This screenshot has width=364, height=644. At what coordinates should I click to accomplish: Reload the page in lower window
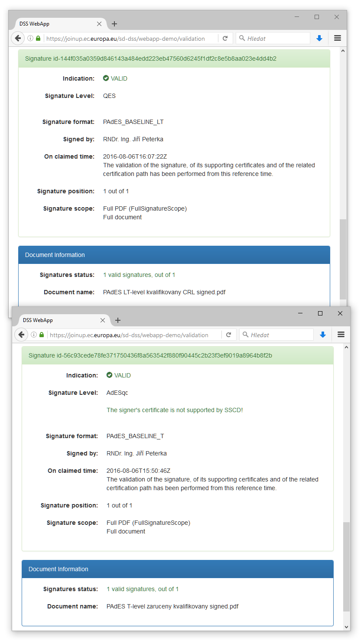click(229, 335)
